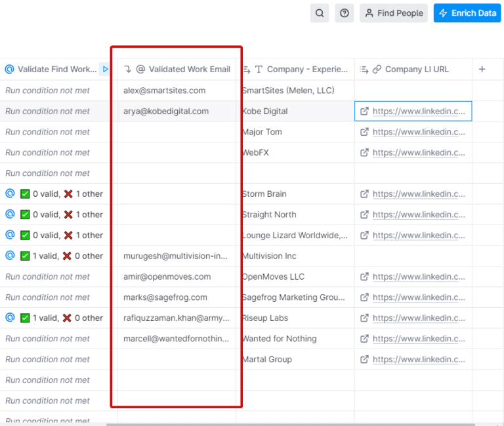Image resolution: width=504 pixels, height=426 pixels.
Task: Click green checkmark in Multivision Inc row
Action: 25,256
